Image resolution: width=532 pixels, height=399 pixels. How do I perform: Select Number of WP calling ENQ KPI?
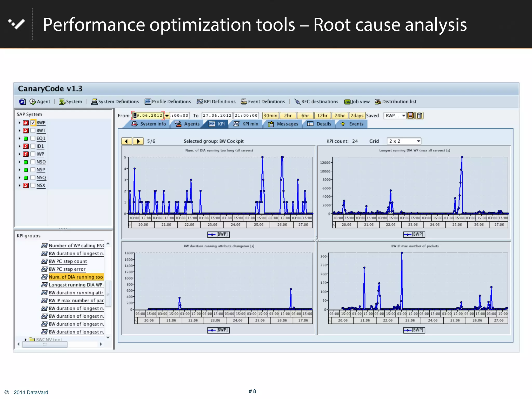[x=76, y=245]
